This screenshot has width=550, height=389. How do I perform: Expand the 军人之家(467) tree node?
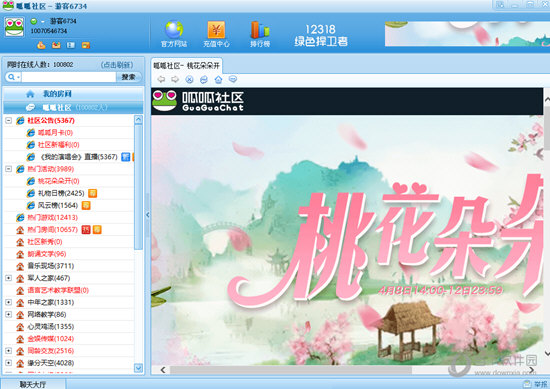tap(9, 278)
